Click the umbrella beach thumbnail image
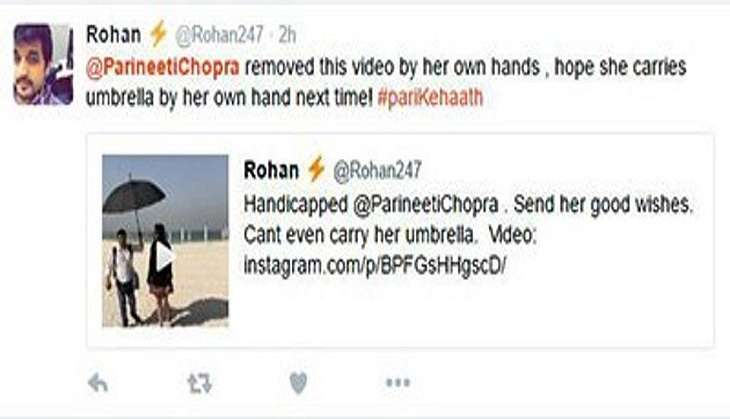 (x=165, y=241)
